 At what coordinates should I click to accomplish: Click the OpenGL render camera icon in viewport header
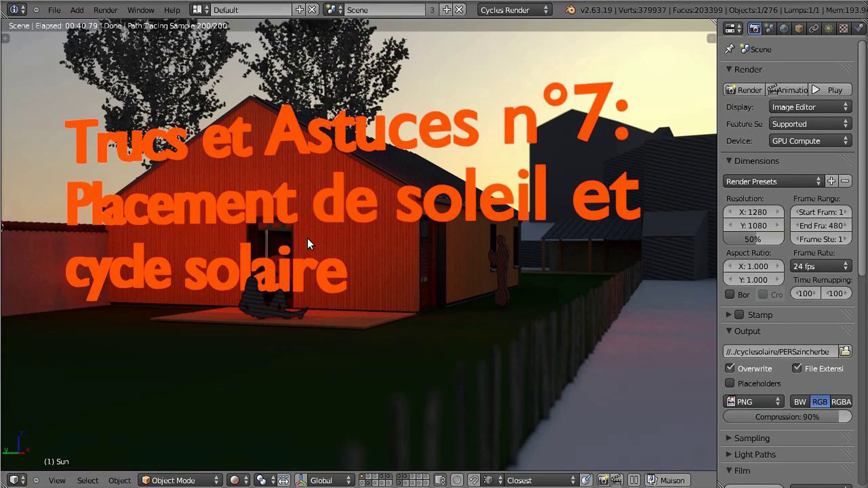(x=603, y=480)
